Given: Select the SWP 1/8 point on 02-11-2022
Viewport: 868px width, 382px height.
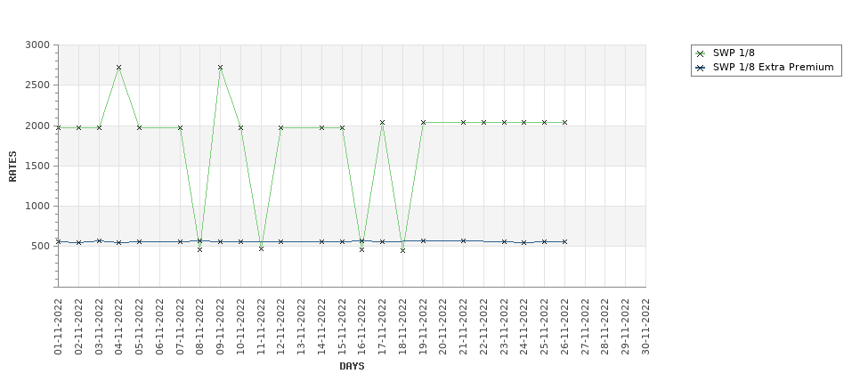Looking at the screenshot, I should (78, 128).
